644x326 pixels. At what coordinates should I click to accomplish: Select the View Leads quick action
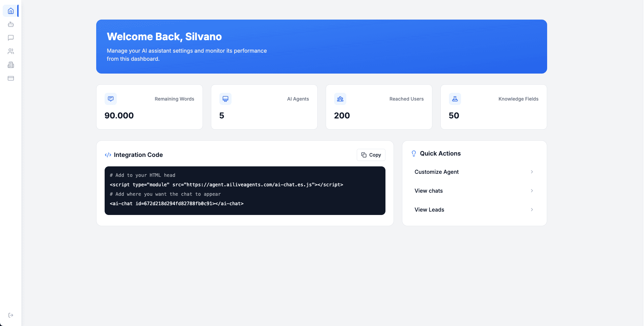pyautogui.click(x=429, y=210)
